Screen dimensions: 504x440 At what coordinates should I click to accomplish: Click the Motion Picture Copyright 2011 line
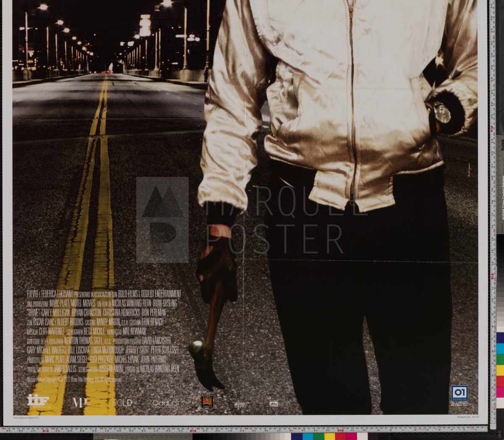click(x=74, y=379)
